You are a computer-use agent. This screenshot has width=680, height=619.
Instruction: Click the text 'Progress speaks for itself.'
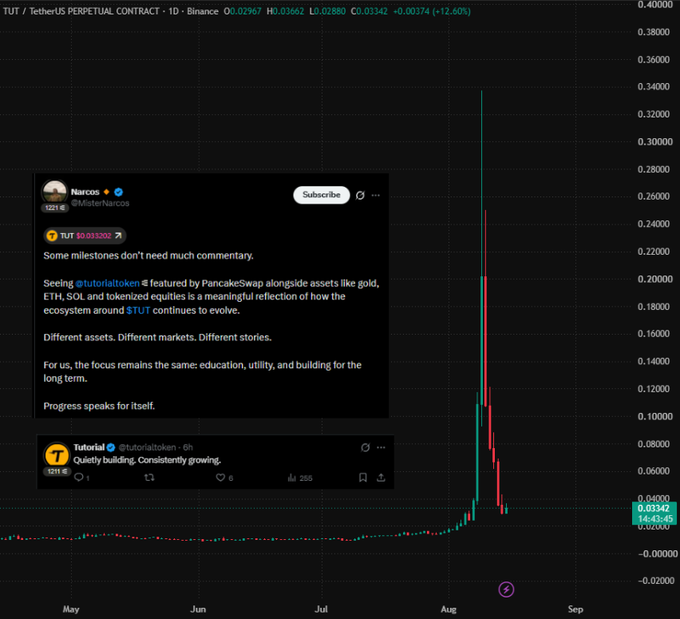[x=99, y=406]
